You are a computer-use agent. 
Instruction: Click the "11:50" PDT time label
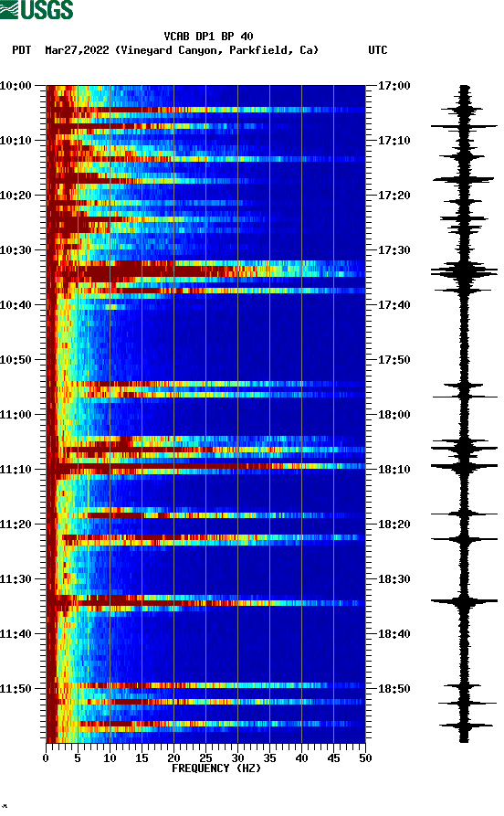point(16,688)
